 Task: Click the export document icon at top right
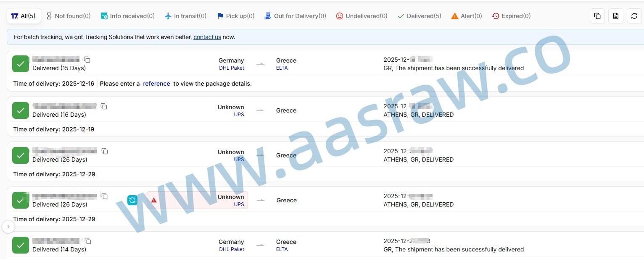pyautogui.click(x=615, y=16)
